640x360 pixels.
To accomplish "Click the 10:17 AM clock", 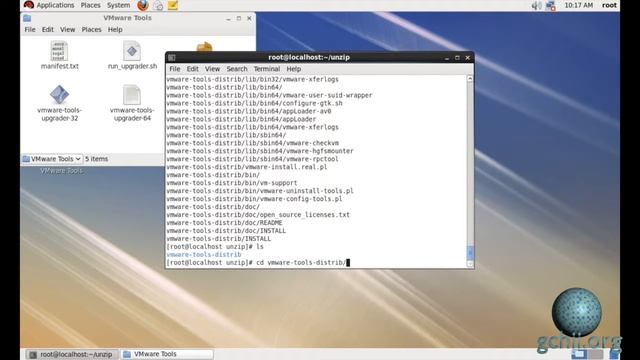I will pyautogui.click(x=578, y=5).
